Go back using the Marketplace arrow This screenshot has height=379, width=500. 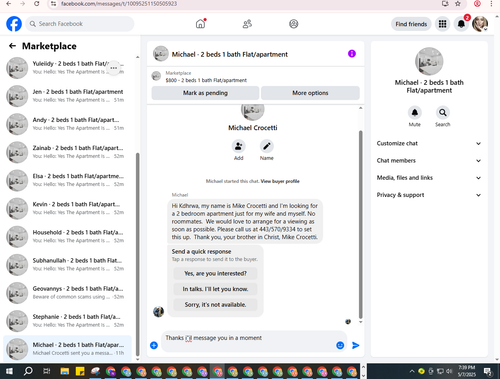click(x=12, y=46)
